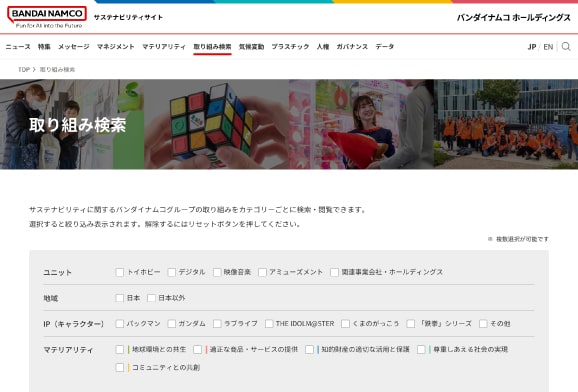Viewport: 578px width, 392px height.
Task: Switch language to EN
Action: coord(548,47)
